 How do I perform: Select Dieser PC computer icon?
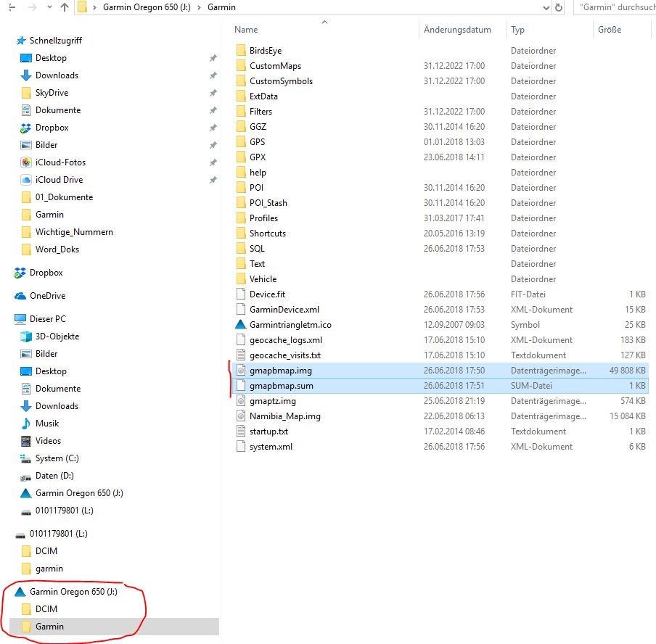20,319
